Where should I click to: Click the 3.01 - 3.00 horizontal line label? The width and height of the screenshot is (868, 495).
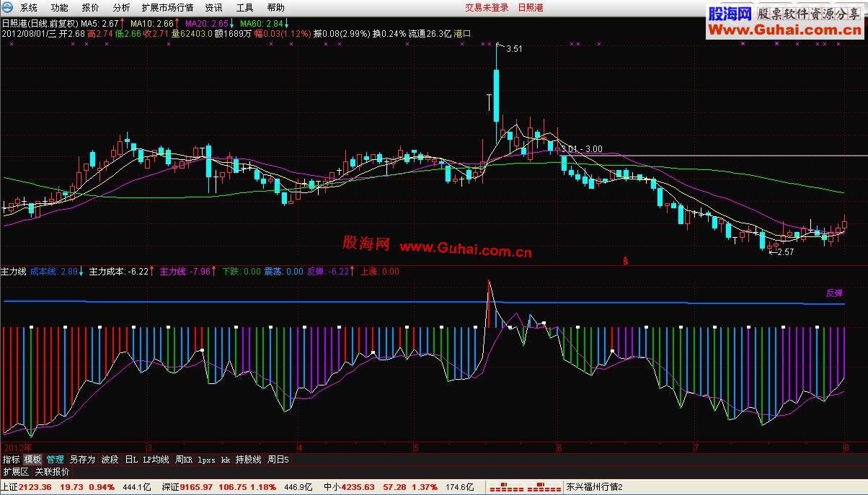(582, 149)
